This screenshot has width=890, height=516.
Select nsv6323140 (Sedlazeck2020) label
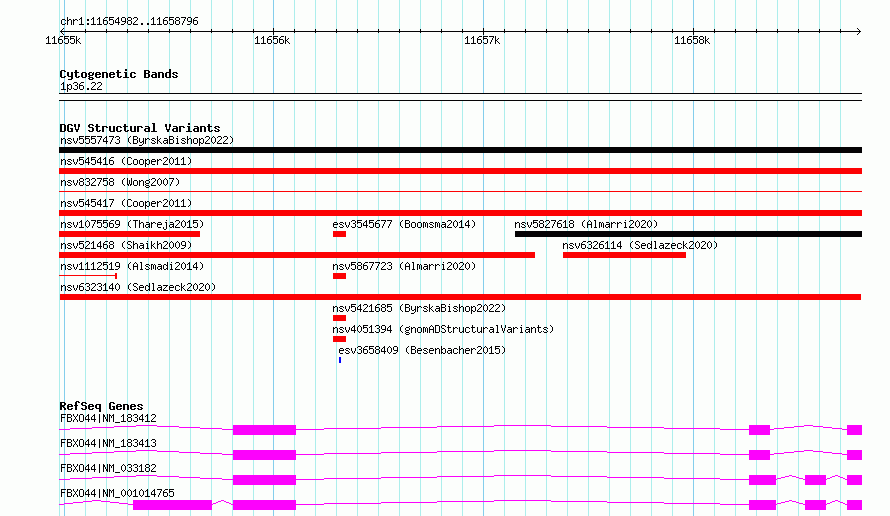coord(138,287)
